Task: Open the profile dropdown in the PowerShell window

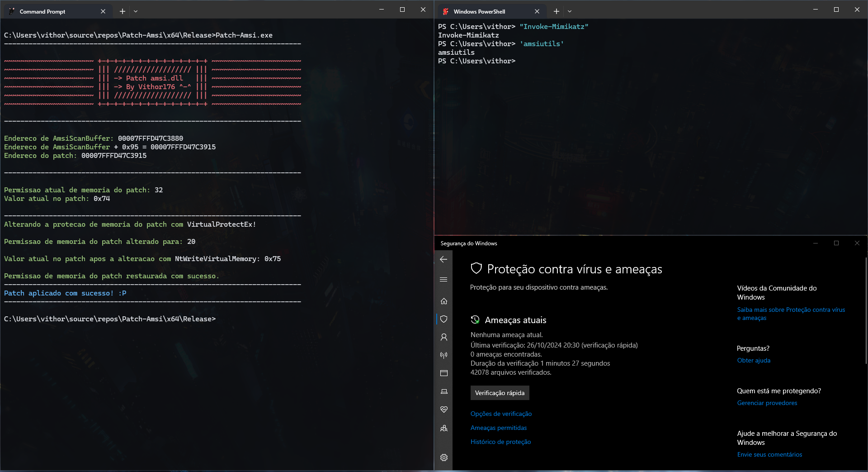Action: pyautogui.click(x=570, y=11)
